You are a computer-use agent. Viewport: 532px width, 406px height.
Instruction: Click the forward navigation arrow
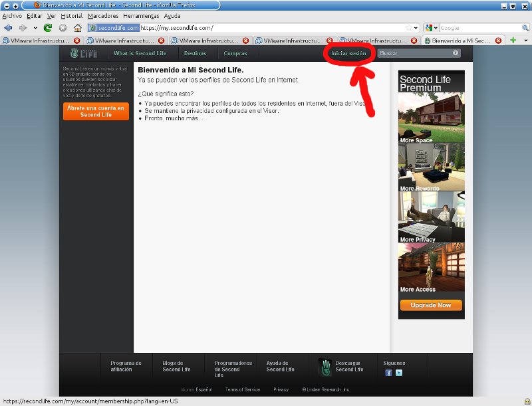(x=23, y=28)
